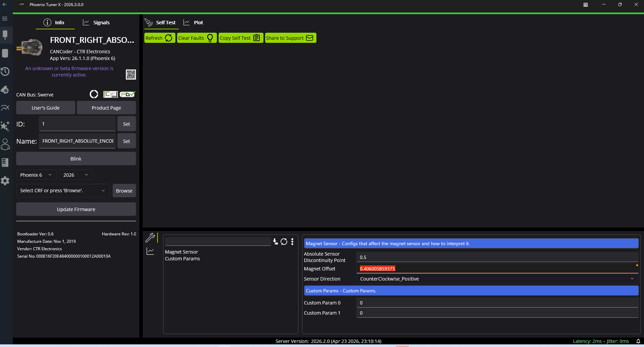
Task: Click the Server Version status text
Action: coord(328,341)
